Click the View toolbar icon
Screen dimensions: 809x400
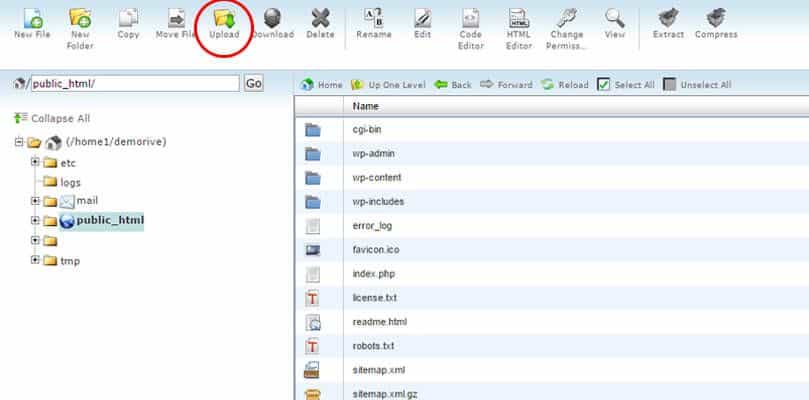(x=614, y=24)
